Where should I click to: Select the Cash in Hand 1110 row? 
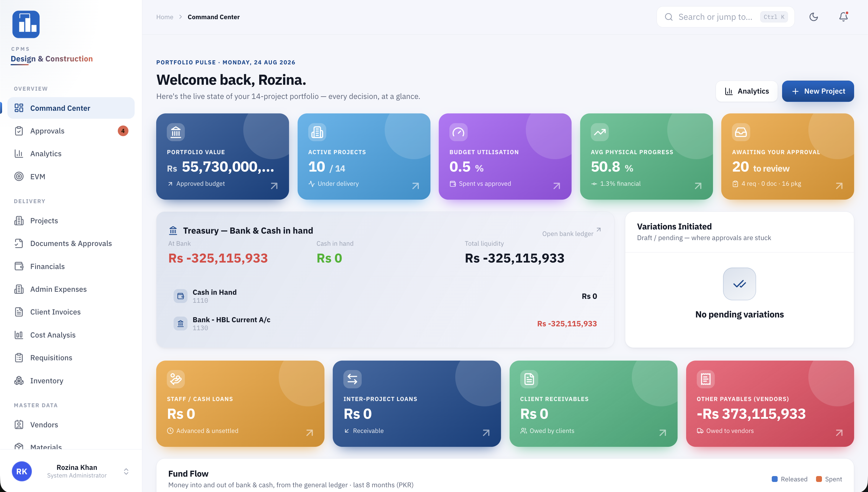coord(385,296)
